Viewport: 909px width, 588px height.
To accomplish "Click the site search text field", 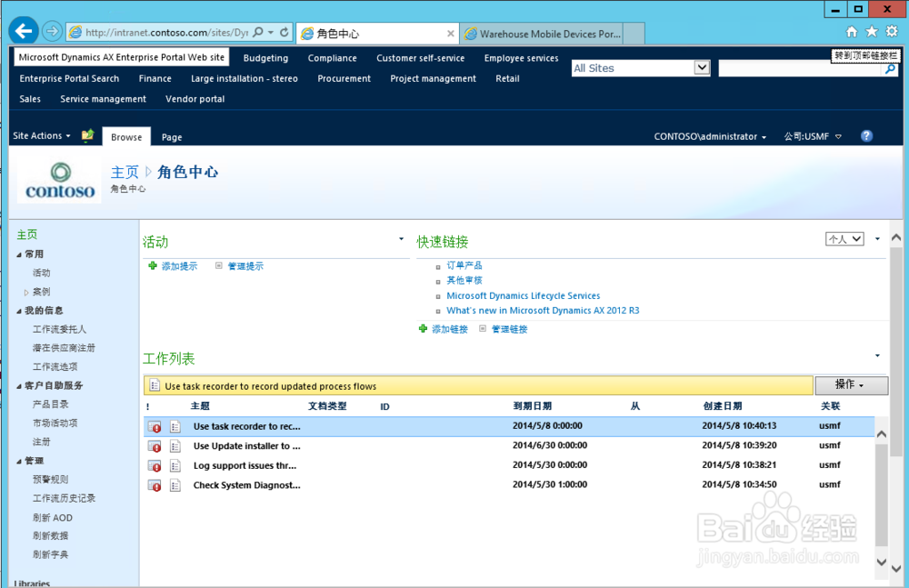I will pyautogui.click(x=800, y=70).
